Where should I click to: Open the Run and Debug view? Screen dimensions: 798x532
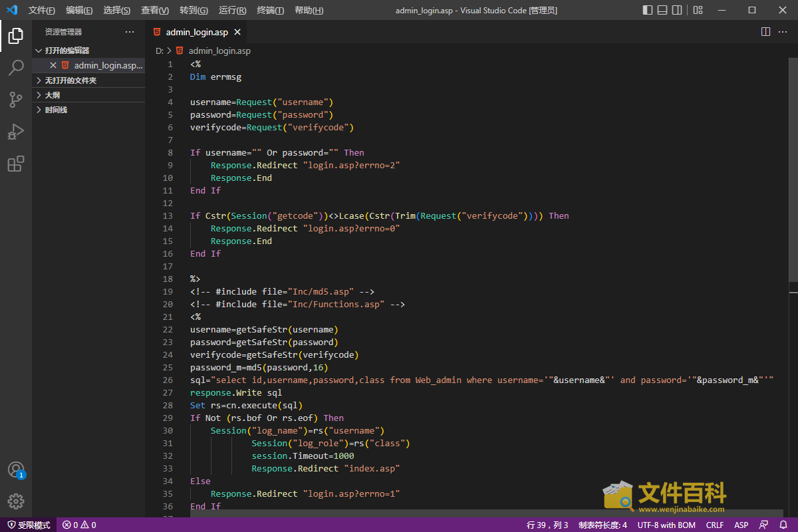(x=16, y=132)
